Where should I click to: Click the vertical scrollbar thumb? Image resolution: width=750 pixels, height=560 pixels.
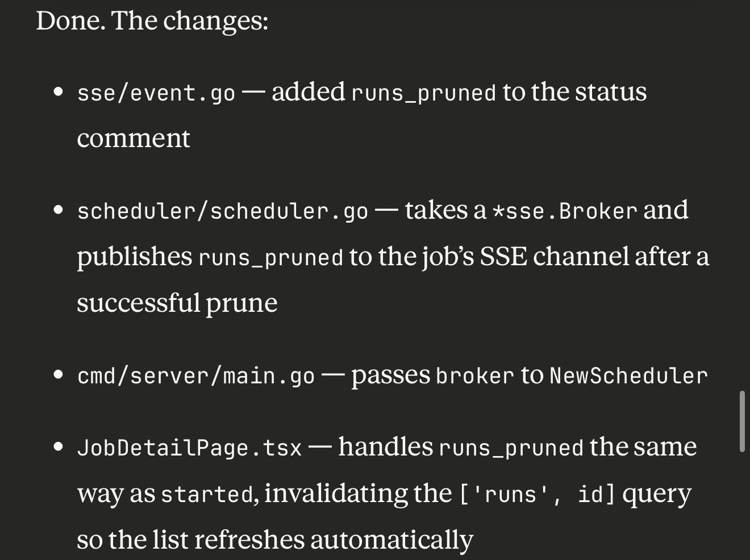tap(741, 421)
